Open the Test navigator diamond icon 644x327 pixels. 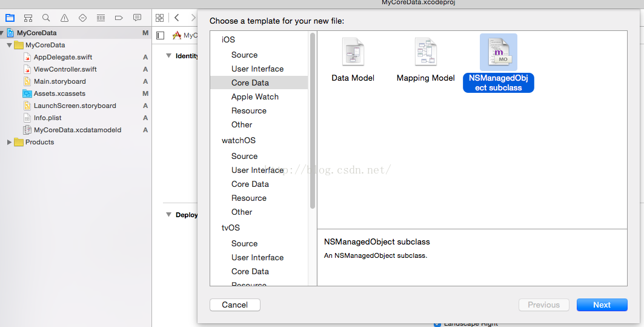pos(82,18)
